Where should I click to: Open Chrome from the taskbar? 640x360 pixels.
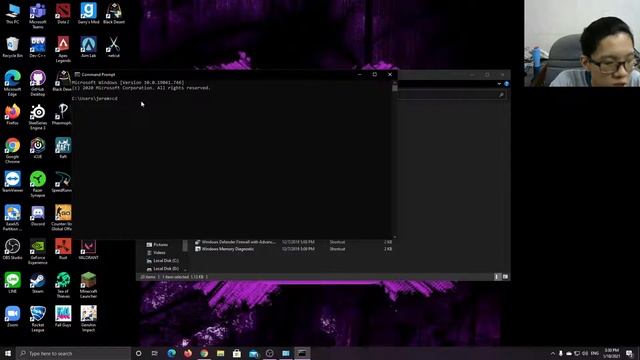(x=204, y=353)
